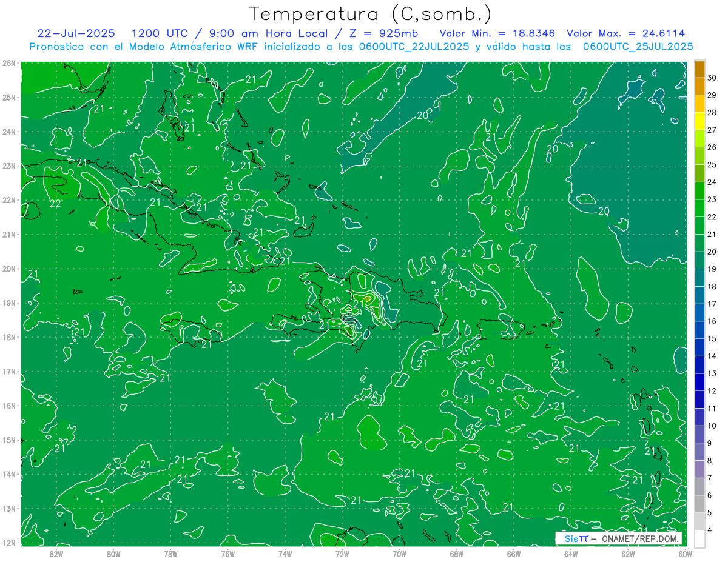Click the 'Valor Max. = 24.6114' readout
The width and height of the screenshot is (728, 562).
pyautogui.click(x=626, y=33)
